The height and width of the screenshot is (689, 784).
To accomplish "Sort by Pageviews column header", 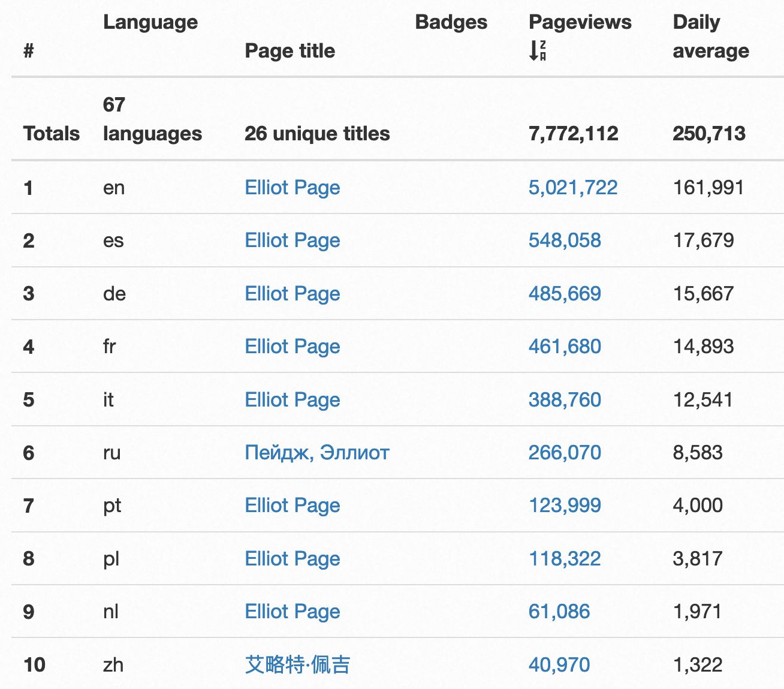I will pyautogui.click(x=580, y=22).
